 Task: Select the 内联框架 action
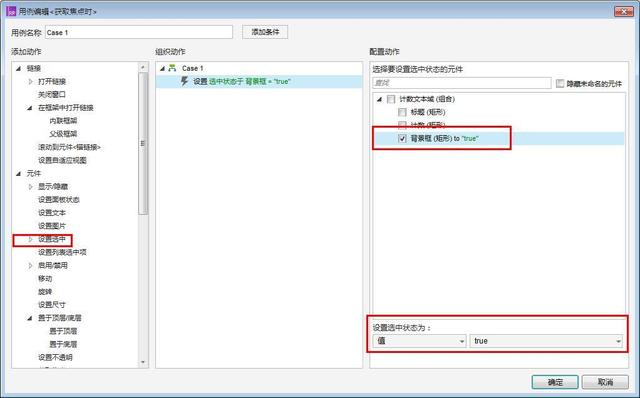(63, 121)
